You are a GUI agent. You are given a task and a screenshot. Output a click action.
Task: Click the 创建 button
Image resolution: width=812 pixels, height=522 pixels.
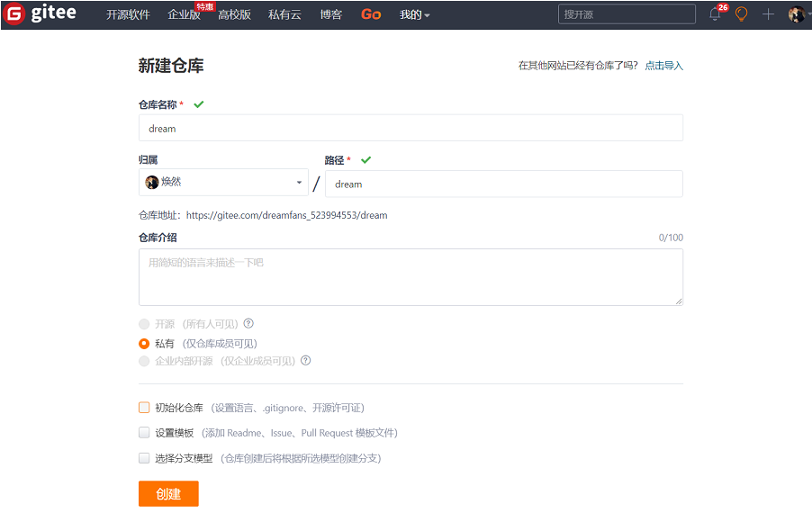(x=168, y=493)
